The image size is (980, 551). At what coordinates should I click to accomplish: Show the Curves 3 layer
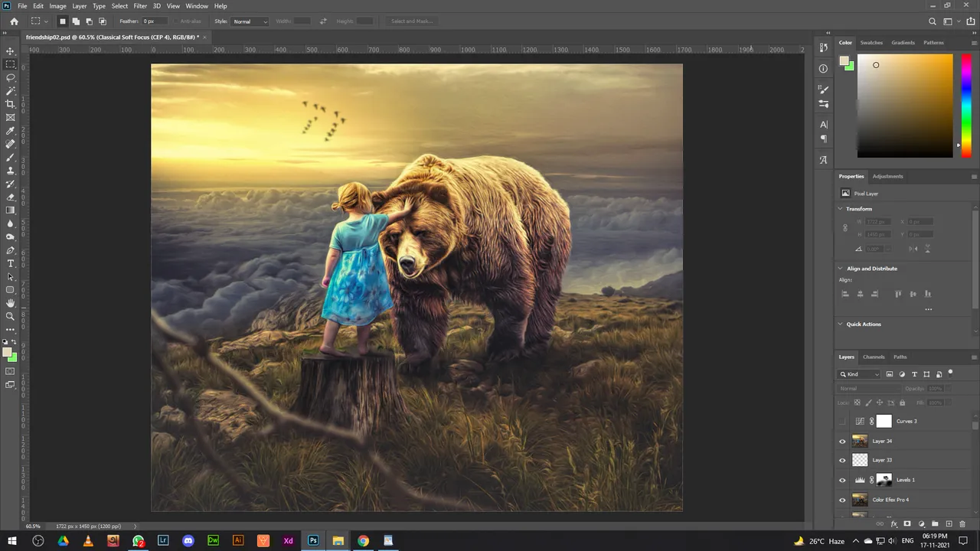[843, 421]
